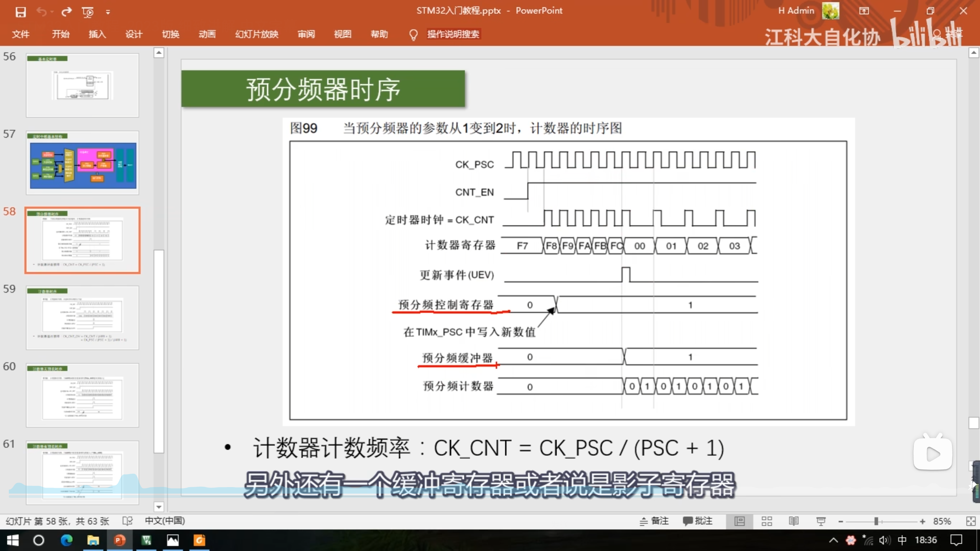Click the zoom slider handle
980x551 pixels.
(x=876, y=521)
